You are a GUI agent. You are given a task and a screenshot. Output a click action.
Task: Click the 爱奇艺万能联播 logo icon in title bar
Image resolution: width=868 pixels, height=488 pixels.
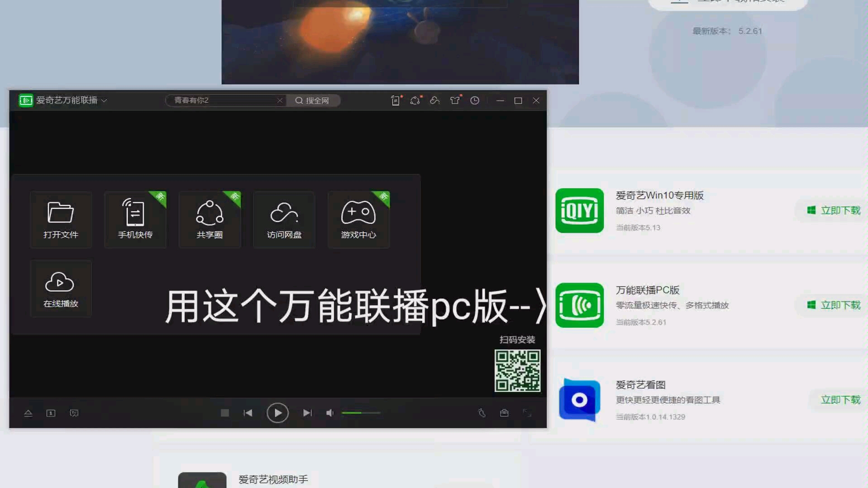pos(26,100)
